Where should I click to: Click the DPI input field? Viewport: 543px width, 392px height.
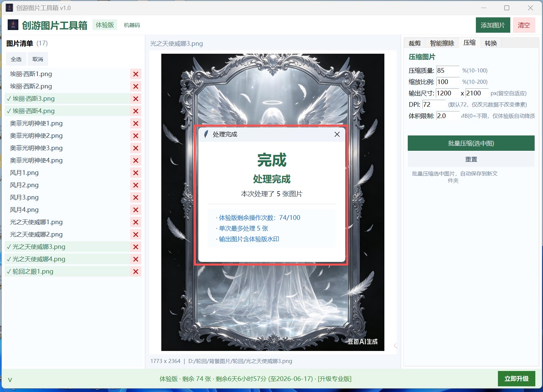click(x=434, y=105)
